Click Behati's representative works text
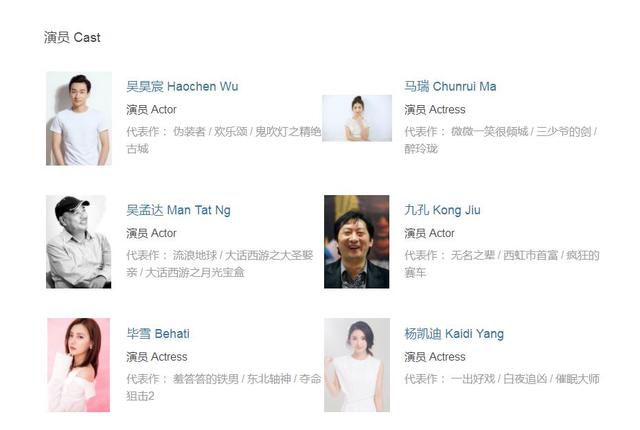Screen dimensions: 640x430 (x=224, y=387)
